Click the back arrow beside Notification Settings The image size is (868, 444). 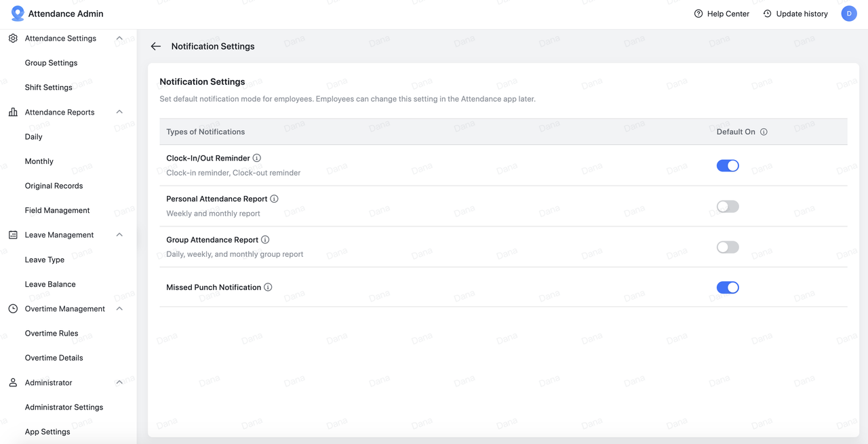pyautogui.click(x=156, y=46)
